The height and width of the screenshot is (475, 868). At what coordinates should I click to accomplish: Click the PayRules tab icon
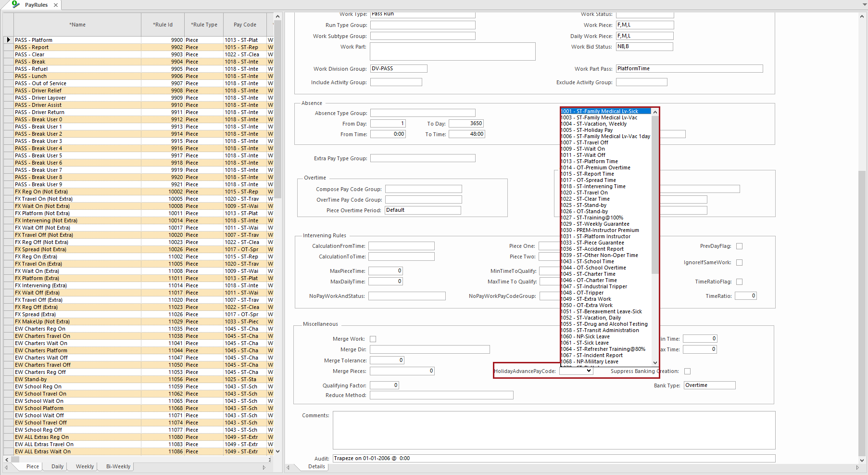click(x=15, y=4)
